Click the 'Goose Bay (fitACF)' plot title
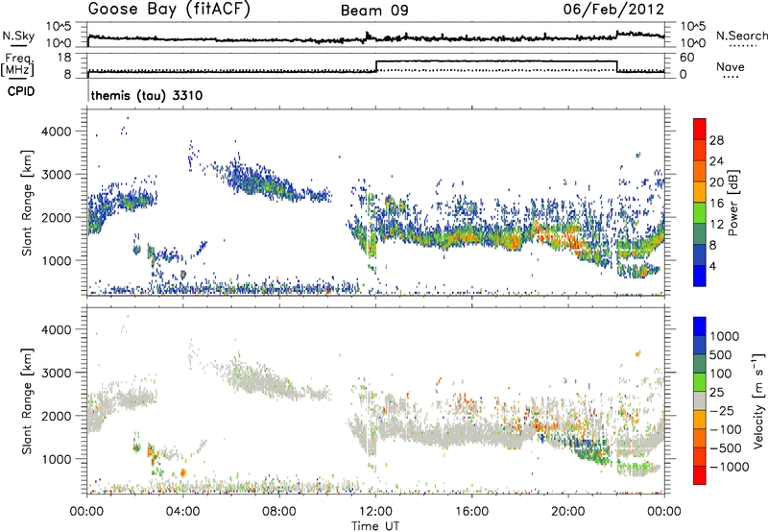 click(169, 9)
